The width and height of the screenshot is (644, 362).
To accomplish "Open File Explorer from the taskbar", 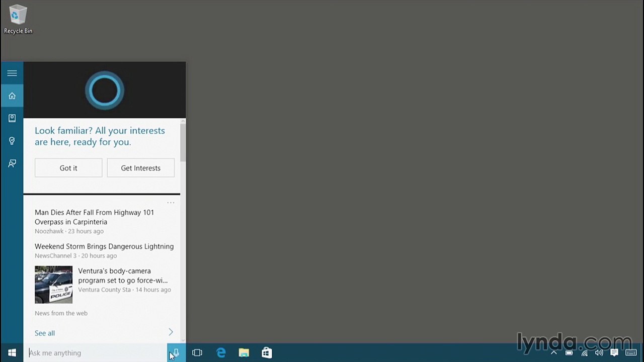I will click(244, 353).
